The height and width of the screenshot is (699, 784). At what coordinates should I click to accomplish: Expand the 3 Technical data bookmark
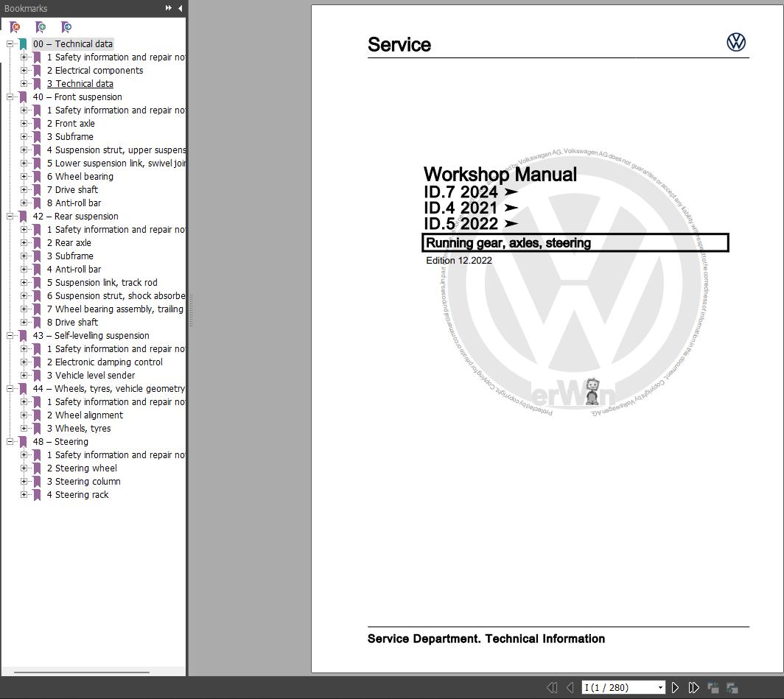click(24, 84)
